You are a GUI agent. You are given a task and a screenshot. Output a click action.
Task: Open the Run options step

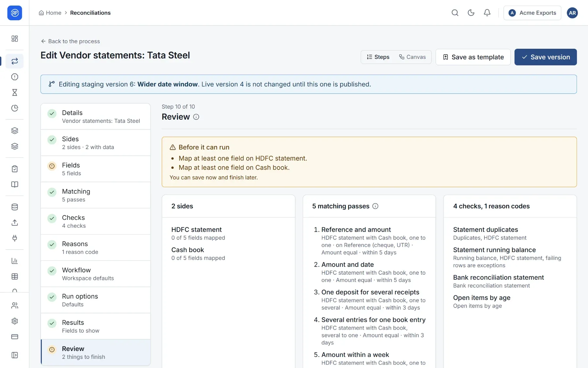pyautogui.click(x=95, y=300)
